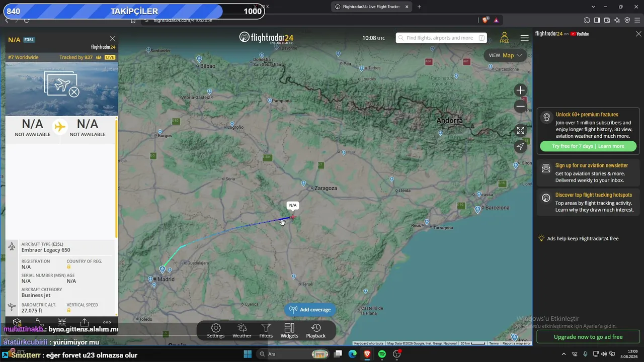Click Try free for 7 days button
Screen dimensions: 644x362
point(588,146)
